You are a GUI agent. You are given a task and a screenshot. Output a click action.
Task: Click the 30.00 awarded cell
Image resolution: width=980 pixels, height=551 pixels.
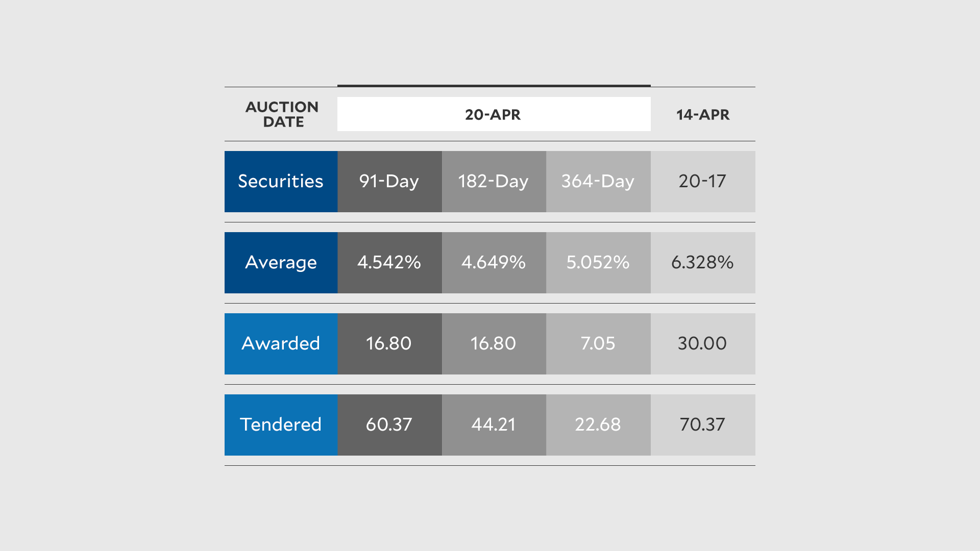(x=703, y=344)
